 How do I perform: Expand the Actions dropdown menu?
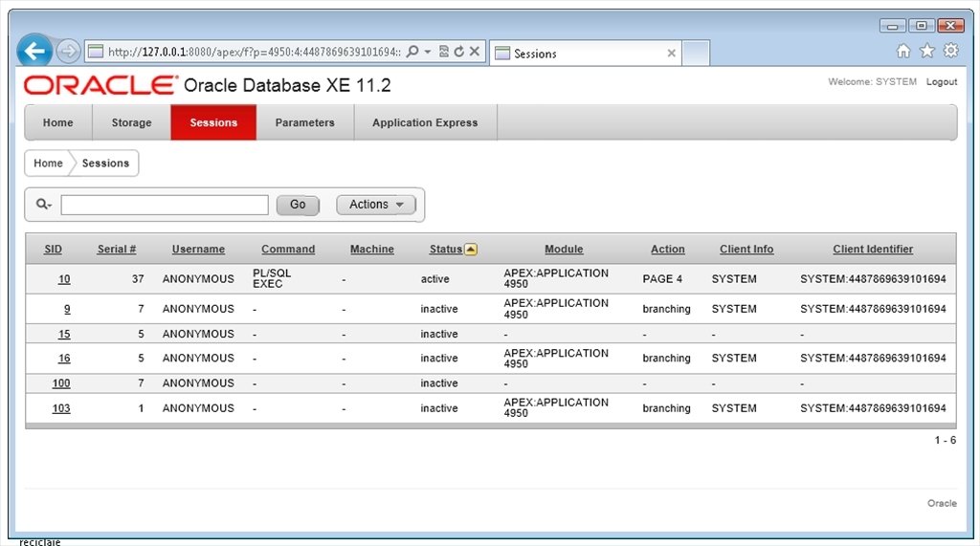375,205
